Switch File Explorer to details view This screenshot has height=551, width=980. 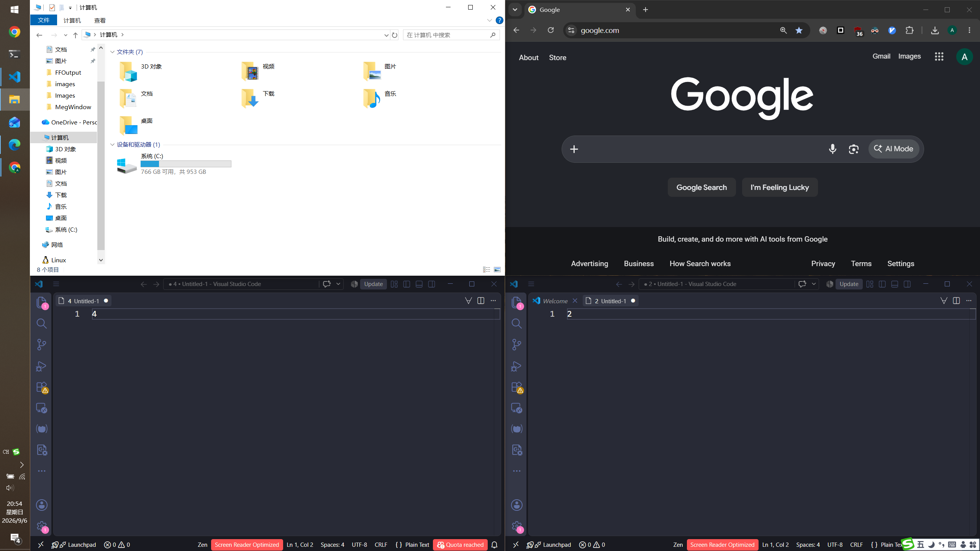point(487,270)
